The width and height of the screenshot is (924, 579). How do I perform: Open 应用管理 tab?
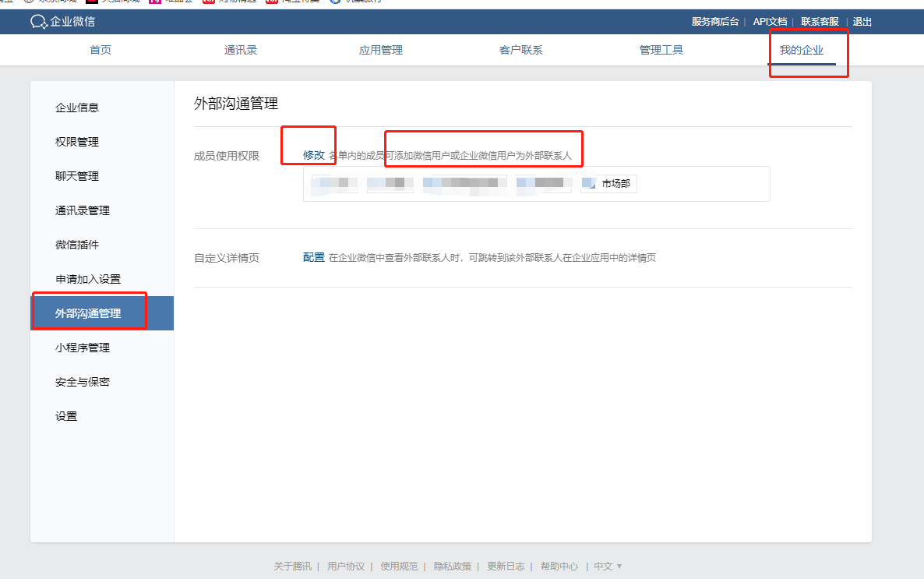[381, 50]
